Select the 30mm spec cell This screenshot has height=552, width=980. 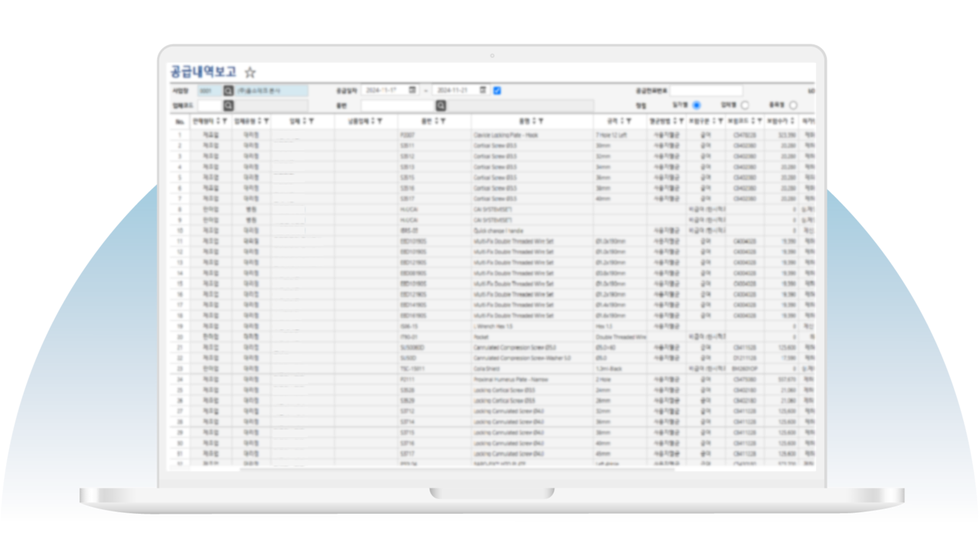[620, 145]
